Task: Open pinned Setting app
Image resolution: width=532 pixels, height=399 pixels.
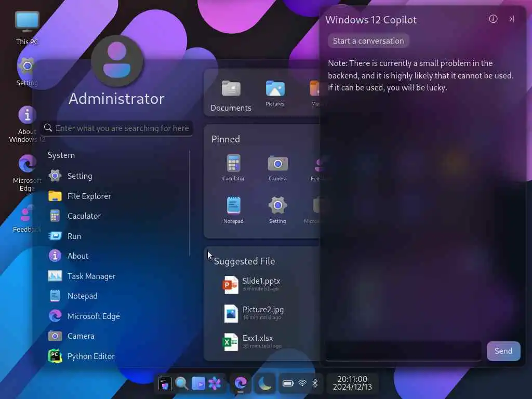Action: pos(277,210)
